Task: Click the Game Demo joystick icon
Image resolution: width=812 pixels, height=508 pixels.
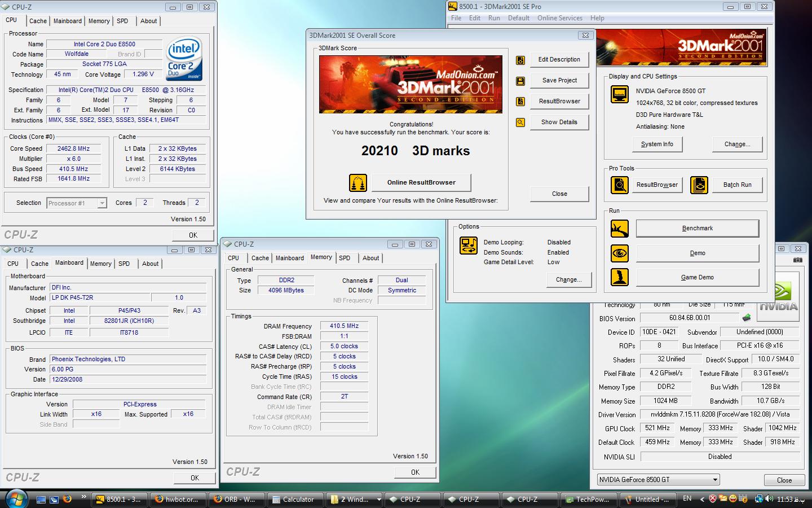Action: [620, 277]
